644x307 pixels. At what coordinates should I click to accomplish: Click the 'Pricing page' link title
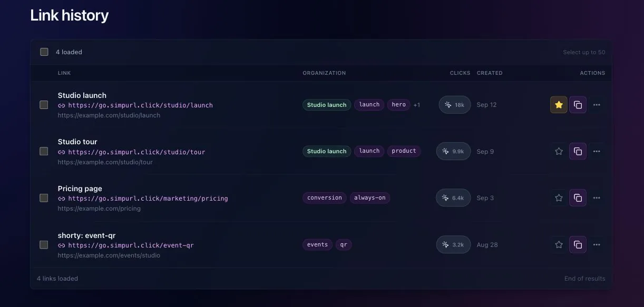coord(80,189)
